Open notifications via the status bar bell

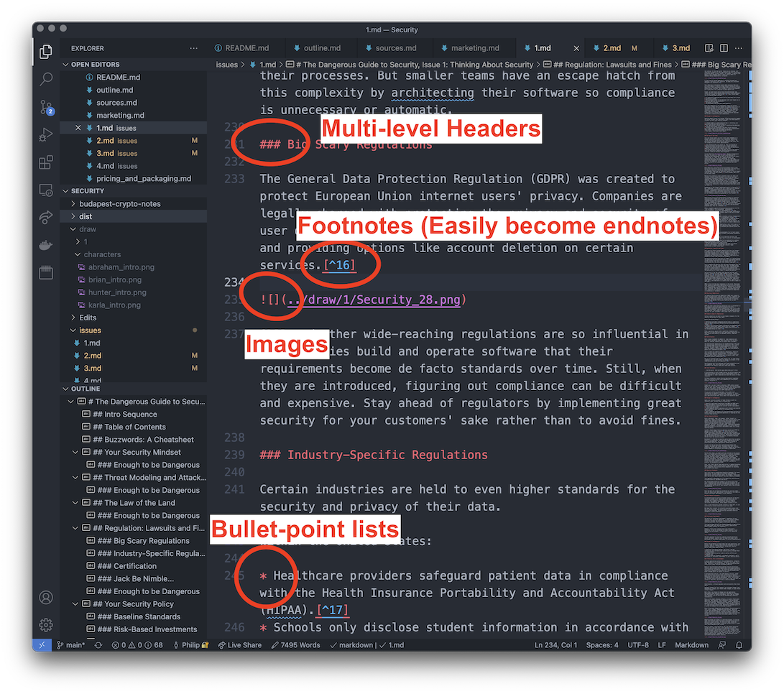(740, 644)
